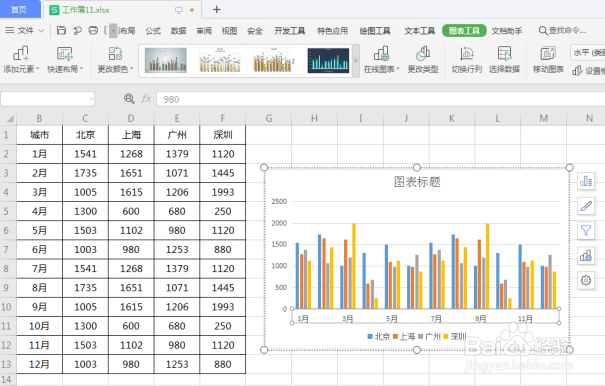The width and height of the screenshot is (605, 386).
Task: Click the Move Chart (移动图表) icon
Action: coord(548,54)
